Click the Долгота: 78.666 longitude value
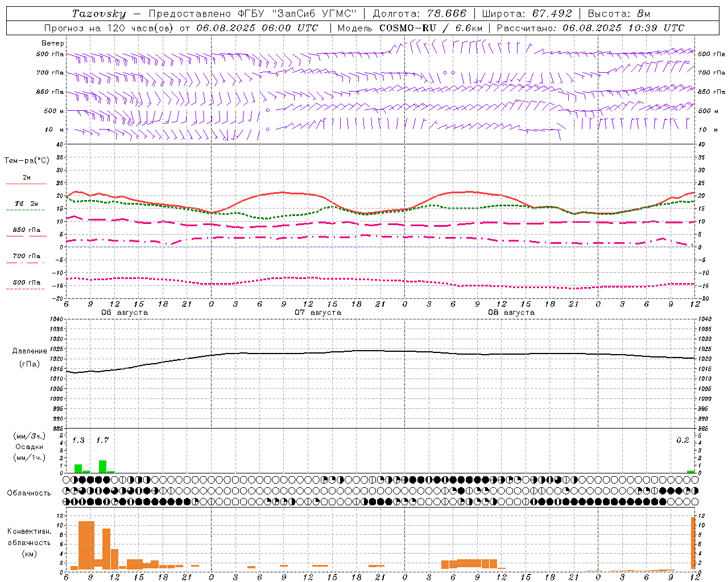 pos(419,14)
